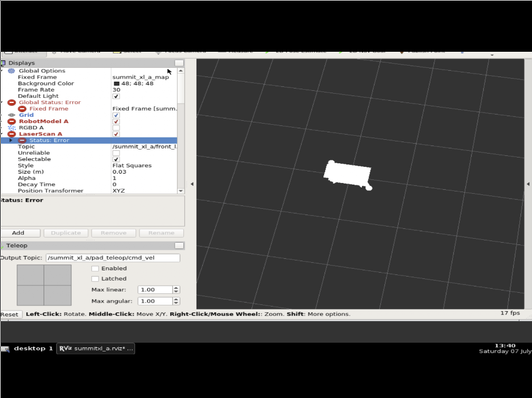Click the Background Color value 48; 48; 48
Screen dimensions: 532x398
tap(137, 83)
